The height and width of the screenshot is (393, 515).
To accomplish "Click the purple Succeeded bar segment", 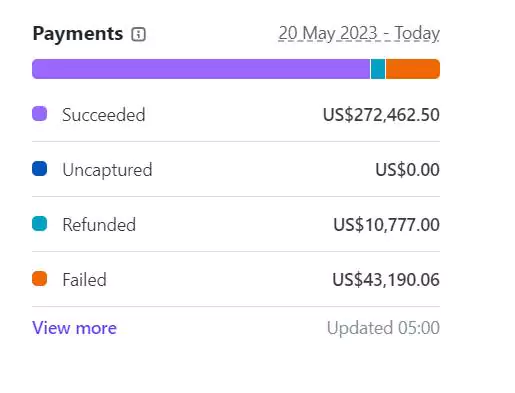I will (201, 69).
